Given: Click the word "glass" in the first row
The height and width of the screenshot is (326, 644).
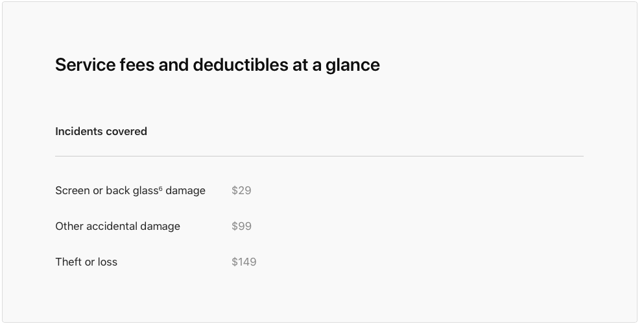Looking at the screenshot, I should [145, 190].
